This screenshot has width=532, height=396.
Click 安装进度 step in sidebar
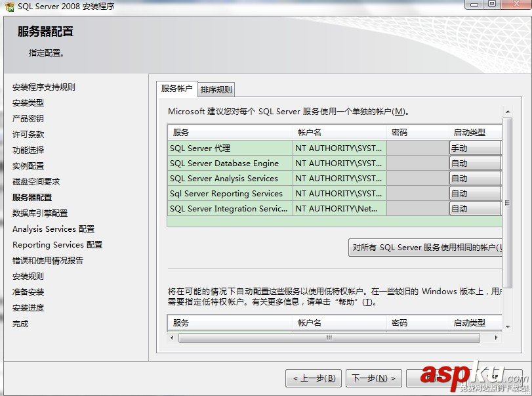[28, 308]
